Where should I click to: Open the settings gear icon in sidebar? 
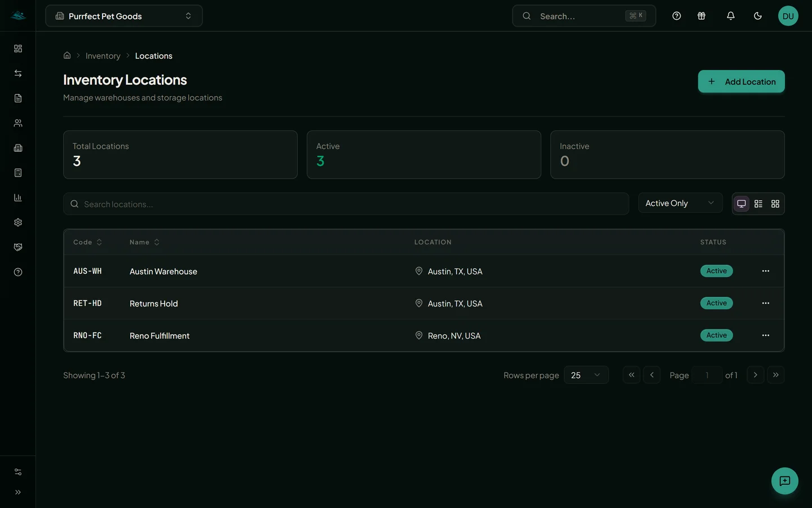(x=18, y=222)
